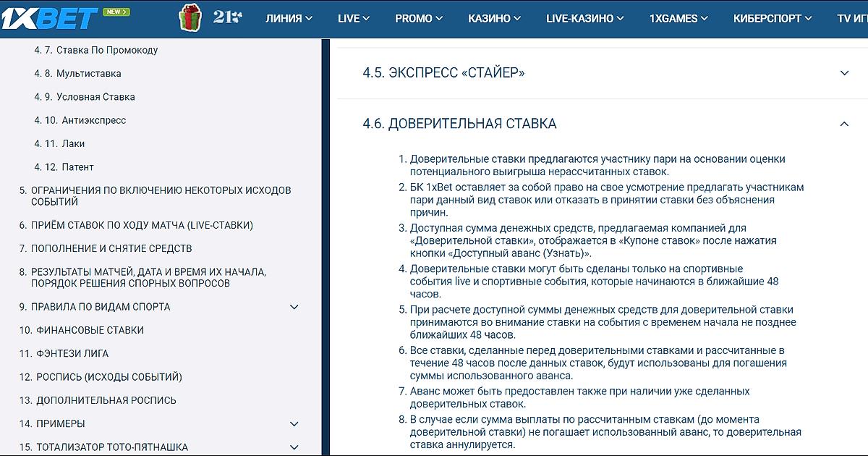Click the heading text 4.5. ЭКСПРЕСС «СТАЙЕР»
Image resolution: width=868 pixels, height=456 pixels.
(443, 73)
